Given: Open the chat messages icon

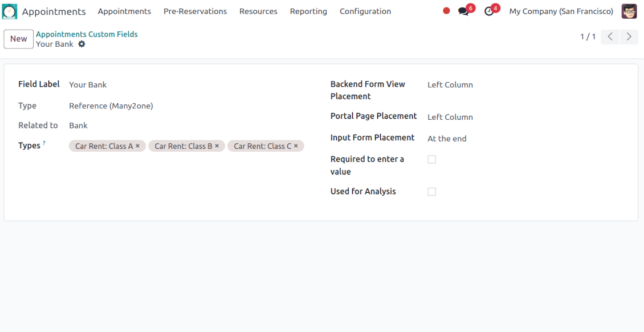Looking at the screenshot, I should click(464, 11).
